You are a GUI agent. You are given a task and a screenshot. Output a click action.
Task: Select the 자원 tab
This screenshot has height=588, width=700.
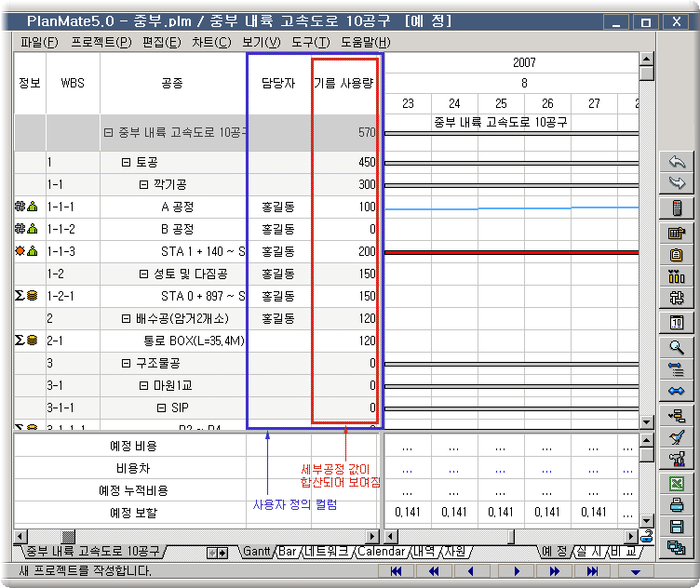454,552
